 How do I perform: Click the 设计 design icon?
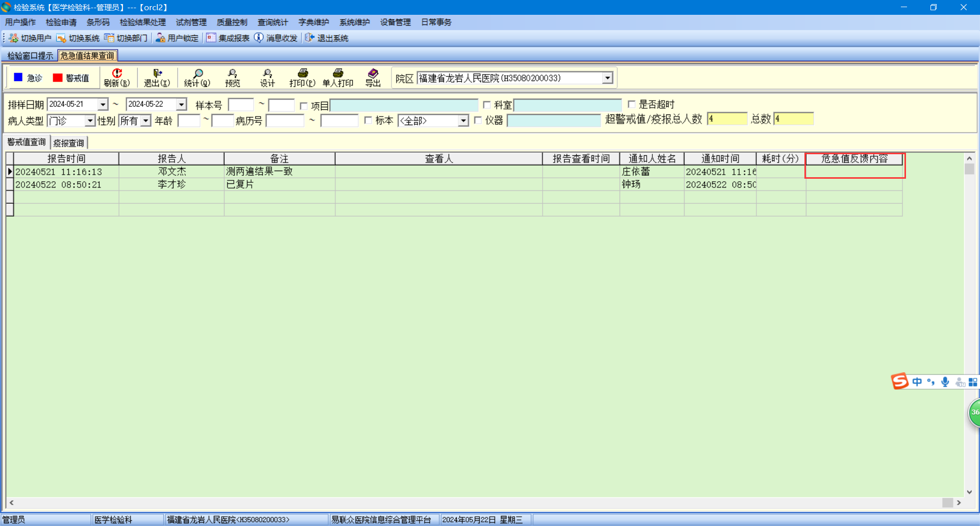point(267,74)
